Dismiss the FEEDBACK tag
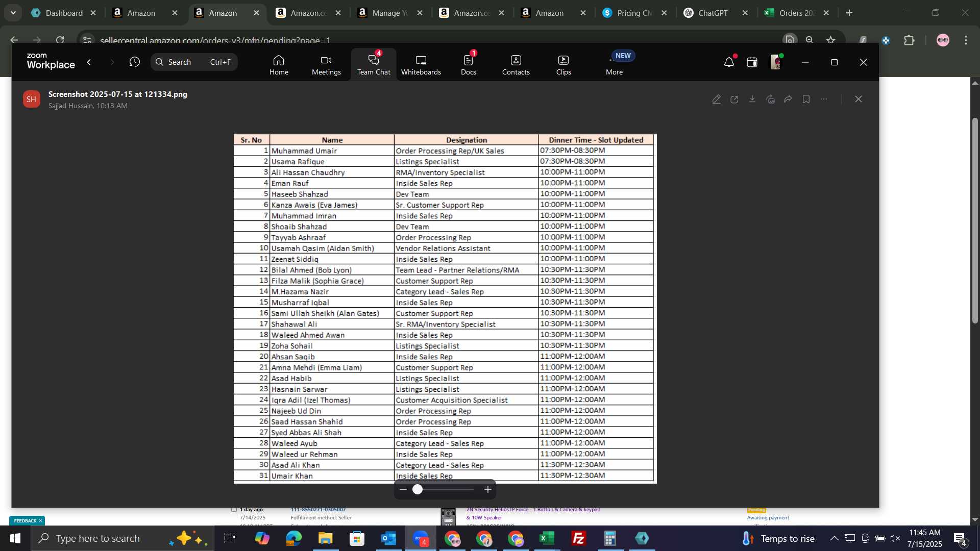This screenshot has height=551, width=980. pyautogui.click(x=40, y=520)
